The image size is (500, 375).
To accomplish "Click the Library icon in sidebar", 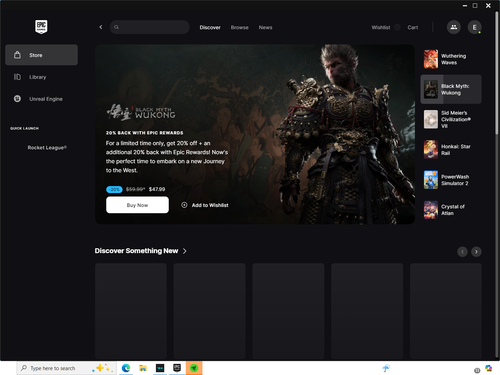I will click(x=17, y=77).
